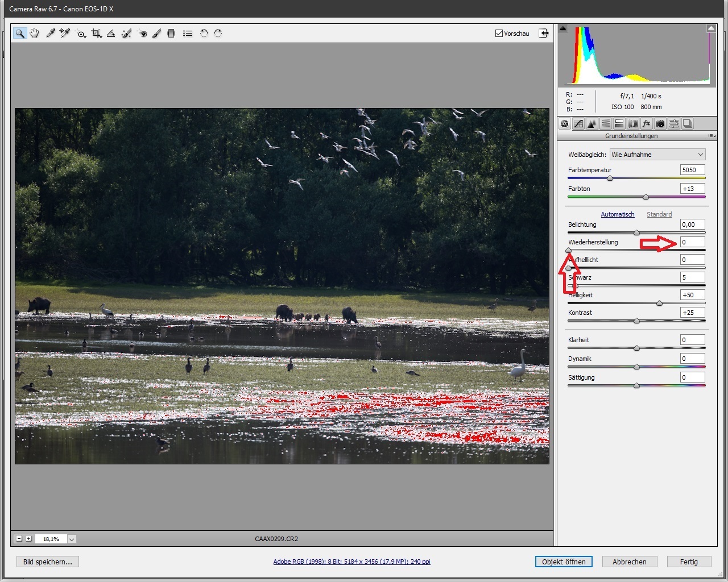Open the Weißabgleich dropdown

coord(657,155)
